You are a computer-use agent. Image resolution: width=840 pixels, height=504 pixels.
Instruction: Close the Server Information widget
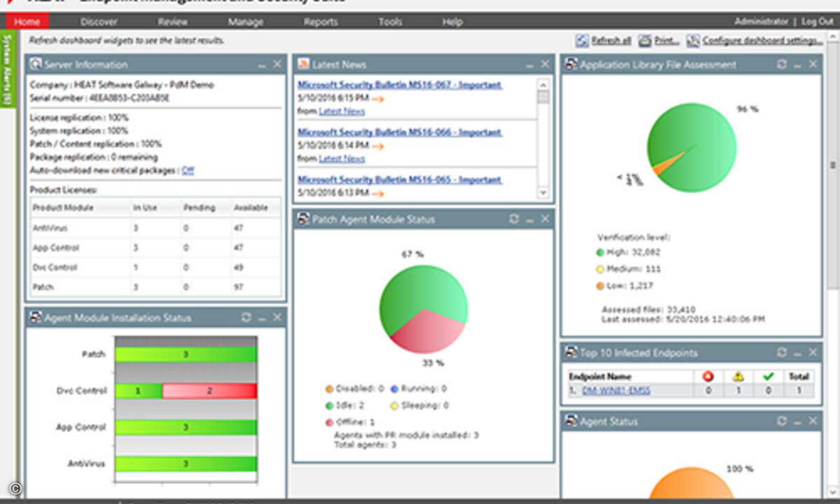click(x=277, y=64)
